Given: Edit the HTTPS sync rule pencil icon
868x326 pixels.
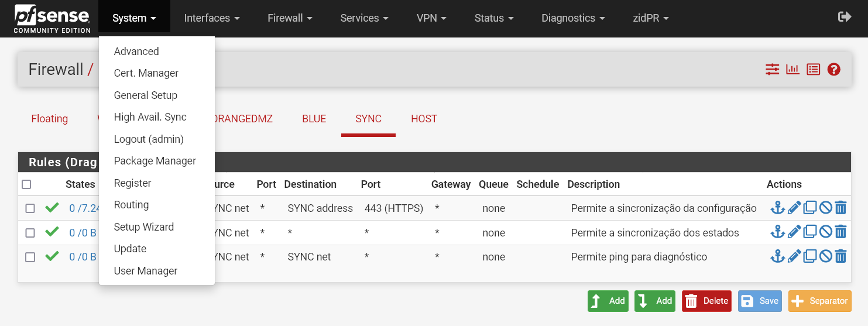Looking at the screenshot, I should [794, 208].
